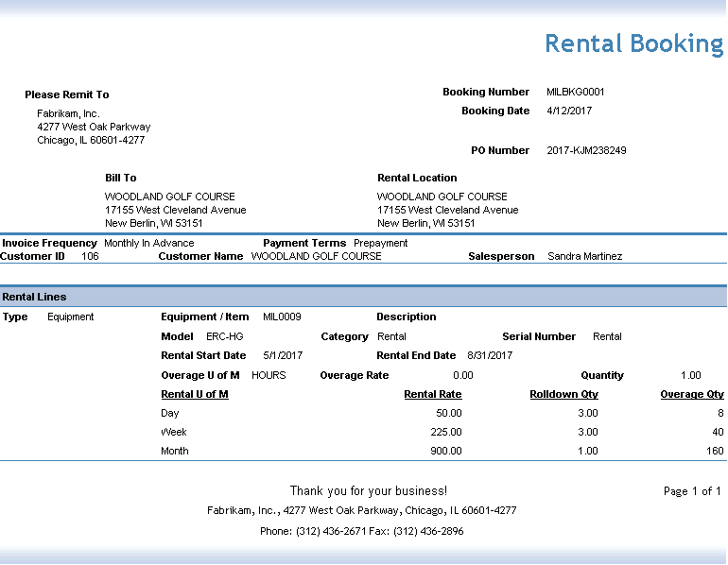Screen dimensions: 728x565
Task: Select PO number 2017-KJM238249
Action: (x=586, y=150)
